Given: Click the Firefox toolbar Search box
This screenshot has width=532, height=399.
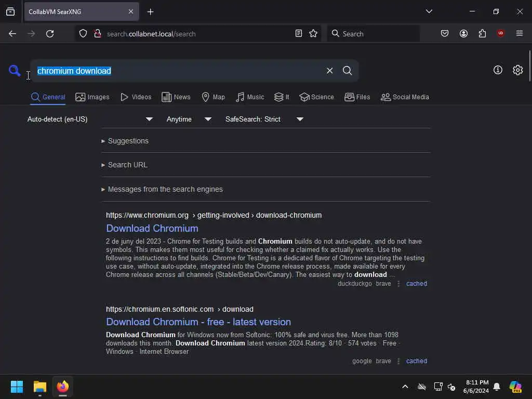Looking at the screenshot, I should 373,34.
